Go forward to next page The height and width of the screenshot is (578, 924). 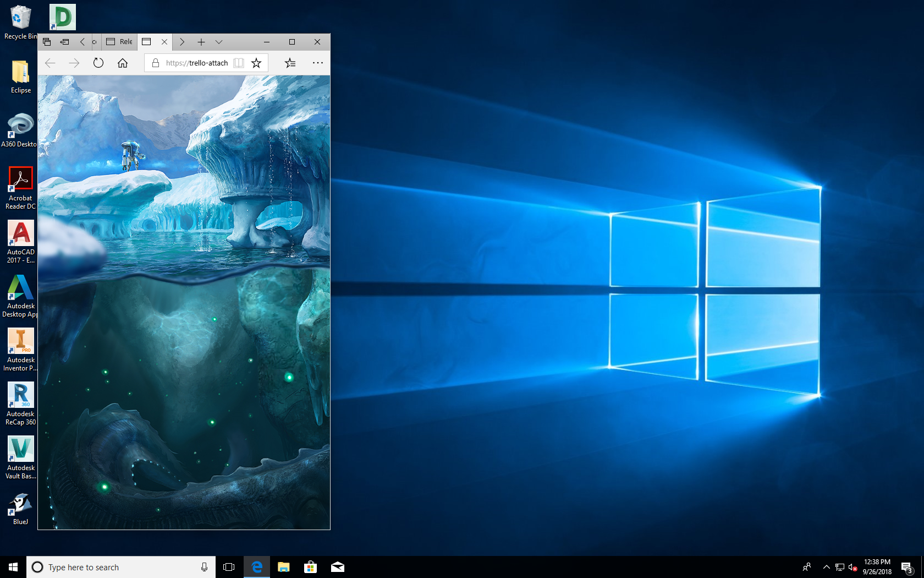(x=74, y=63)
